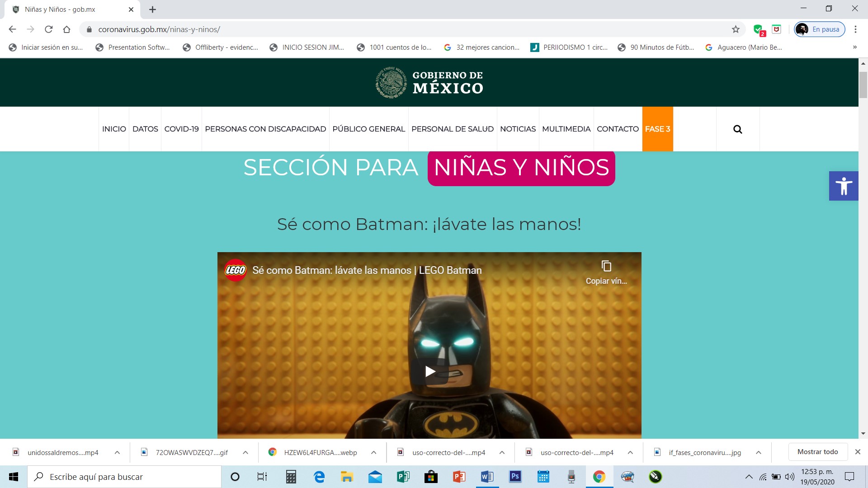This screenshot has width=868, height=488.
Task: Open the FASE 3 orange tab
Action: [657, 129]
